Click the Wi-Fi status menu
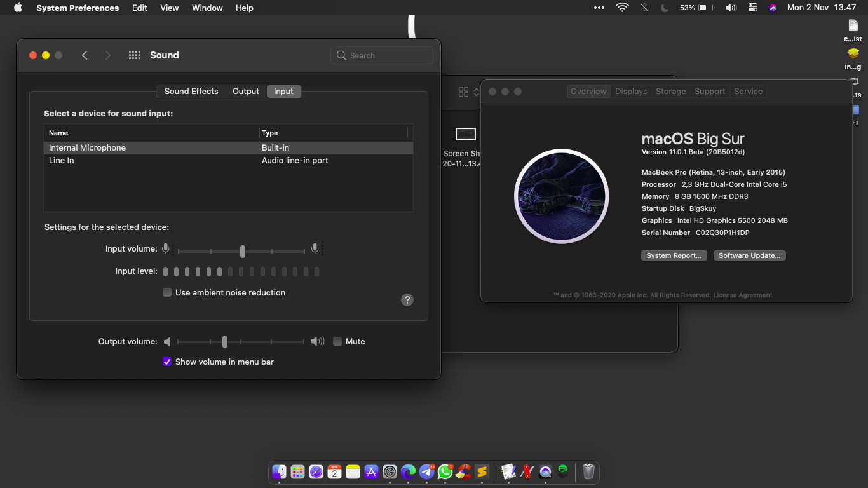This screenshot has width=868, height=488. tap(621, 8)
